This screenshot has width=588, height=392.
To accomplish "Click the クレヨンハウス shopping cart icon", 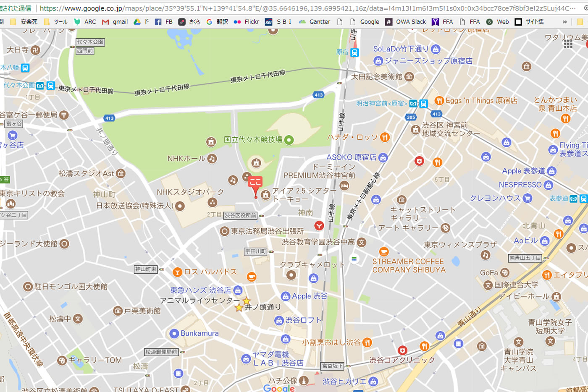I will pyautogui.click(x=528, y=198).
